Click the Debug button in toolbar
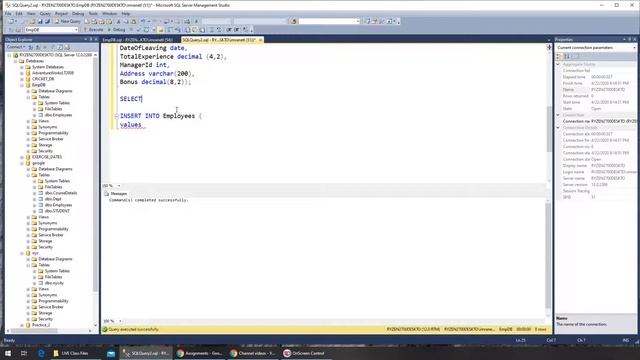The width and height of the screenshot is (640, 360). pos(116,30)
